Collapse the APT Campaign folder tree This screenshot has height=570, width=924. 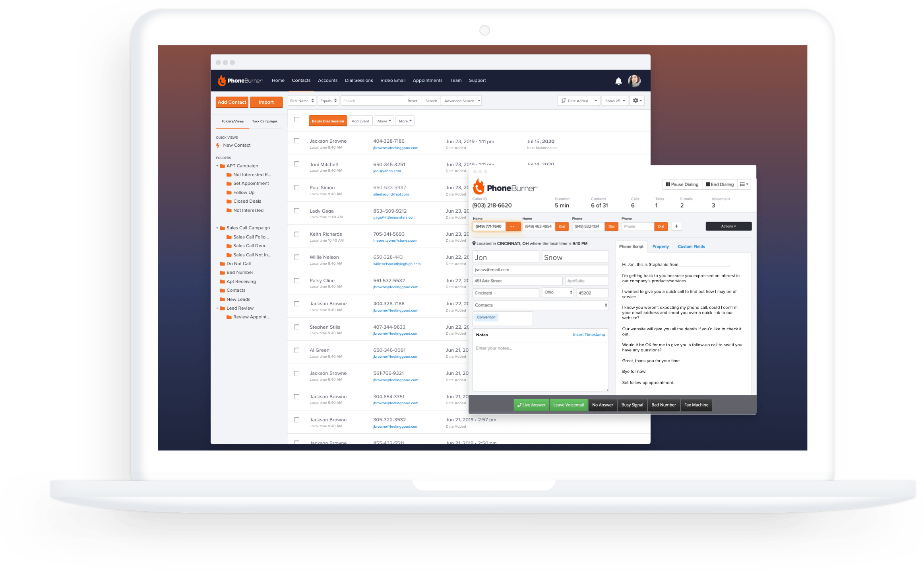pyautogui.click(x=217, y=166)
